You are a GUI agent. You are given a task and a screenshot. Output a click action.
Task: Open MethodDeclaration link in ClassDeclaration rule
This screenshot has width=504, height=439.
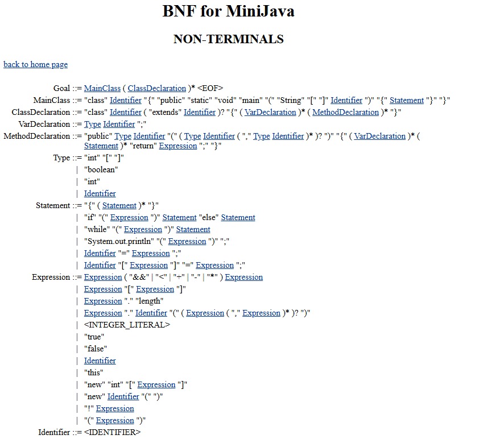coord(345,112)
